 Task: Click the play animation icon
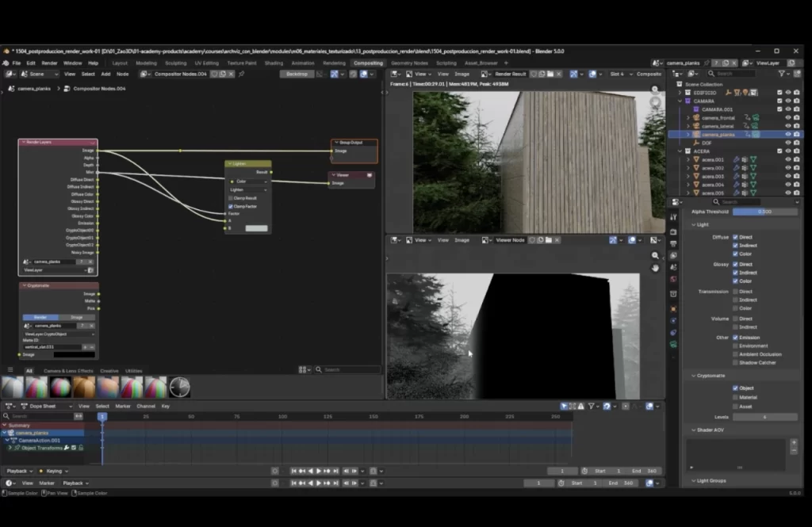[318, 470]
